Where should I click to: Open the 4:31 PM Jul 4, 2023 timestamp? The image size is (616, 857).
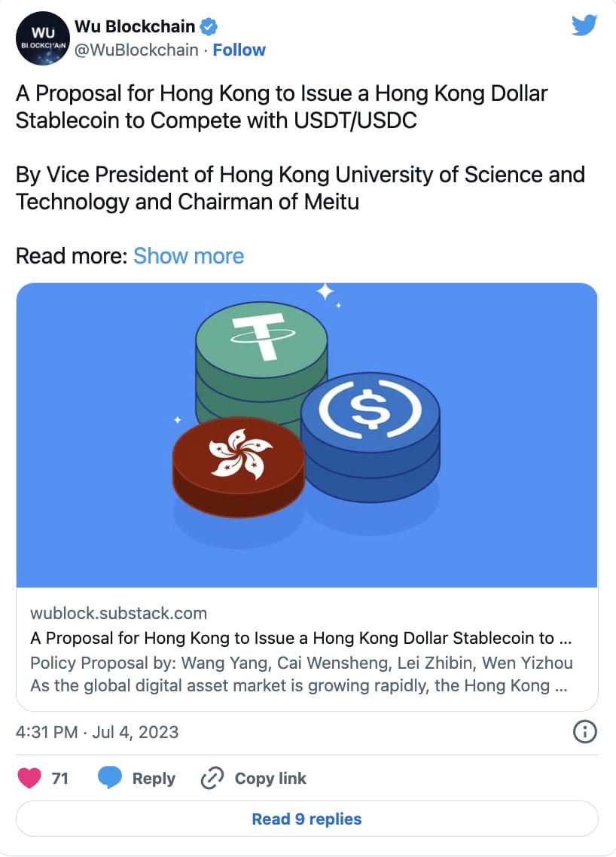click(x=97, y=732)
